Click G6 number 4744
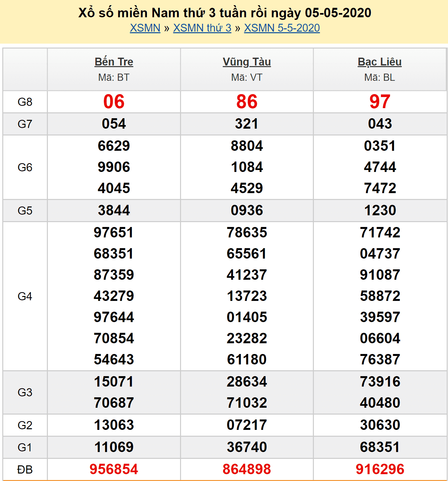 coord(380,167)
